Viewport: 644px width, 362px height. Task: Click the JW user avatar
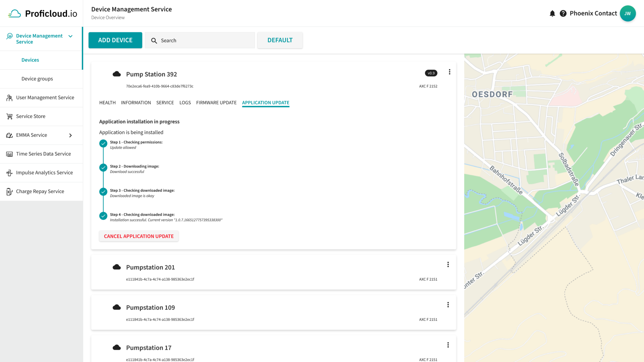click(628, 13)
